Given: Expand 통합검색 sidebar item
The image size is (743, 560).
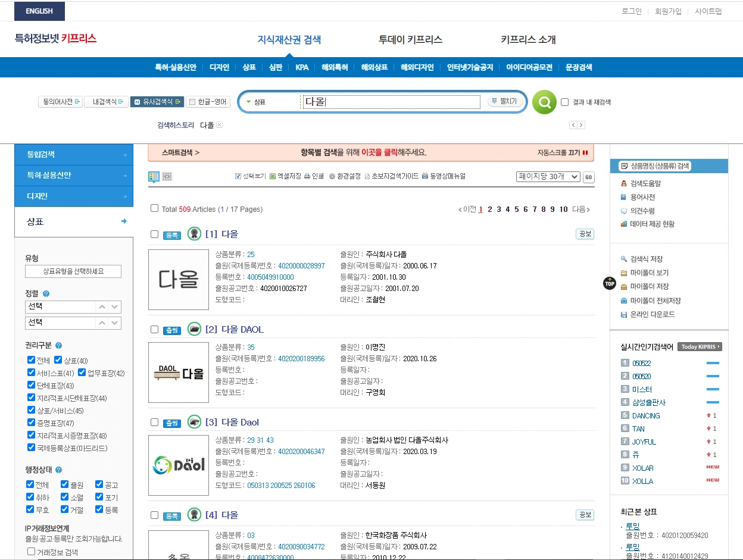Looking at the screenshot, I should (x=74, y=154).
